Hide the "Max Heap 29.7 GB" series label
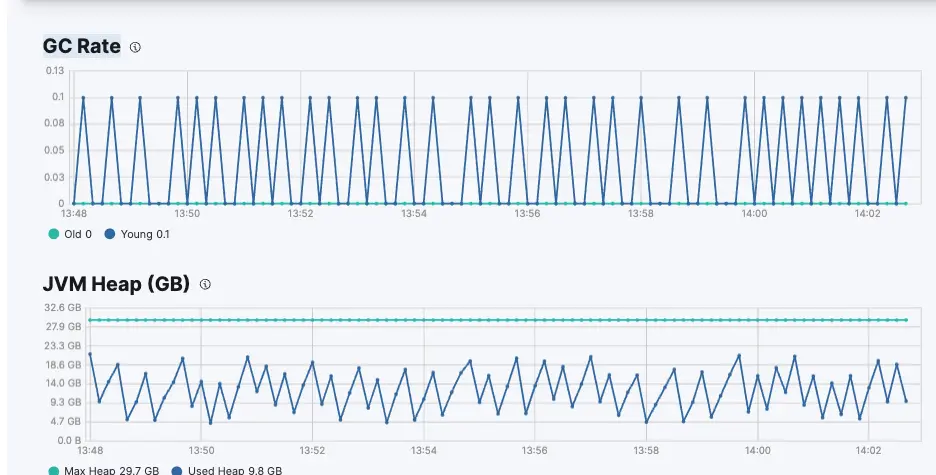936x475 pixels. point(112,470)
